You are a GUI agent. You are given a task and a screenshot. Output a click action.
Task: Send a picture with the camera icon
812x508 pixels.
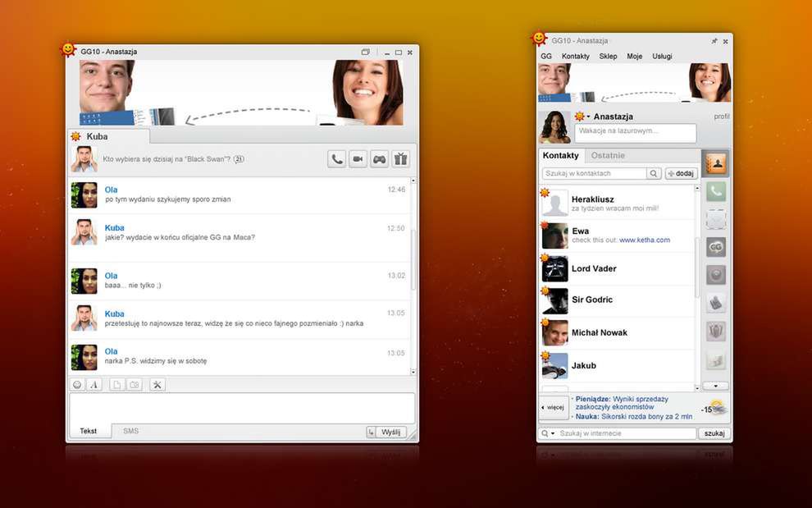click(135, 385)
